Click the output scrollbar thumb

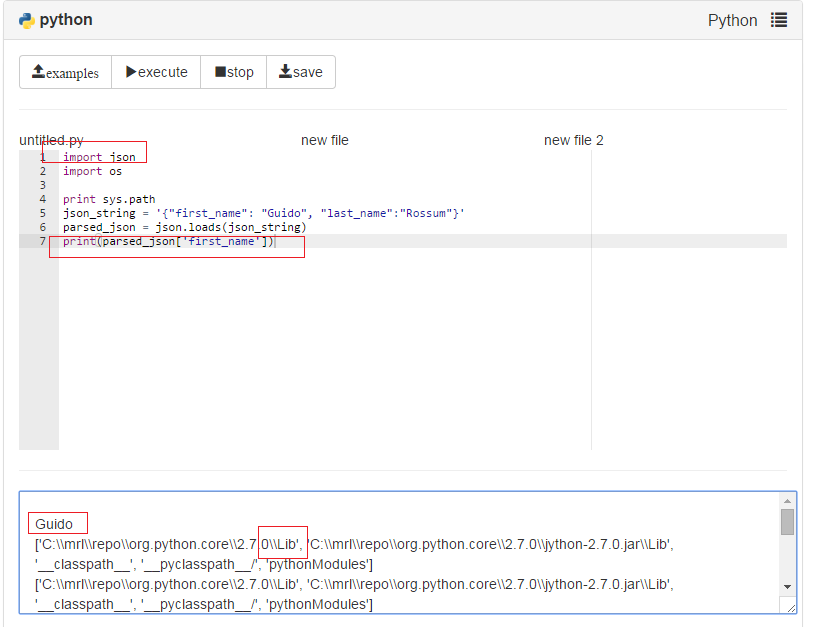[x=787, y=522]
